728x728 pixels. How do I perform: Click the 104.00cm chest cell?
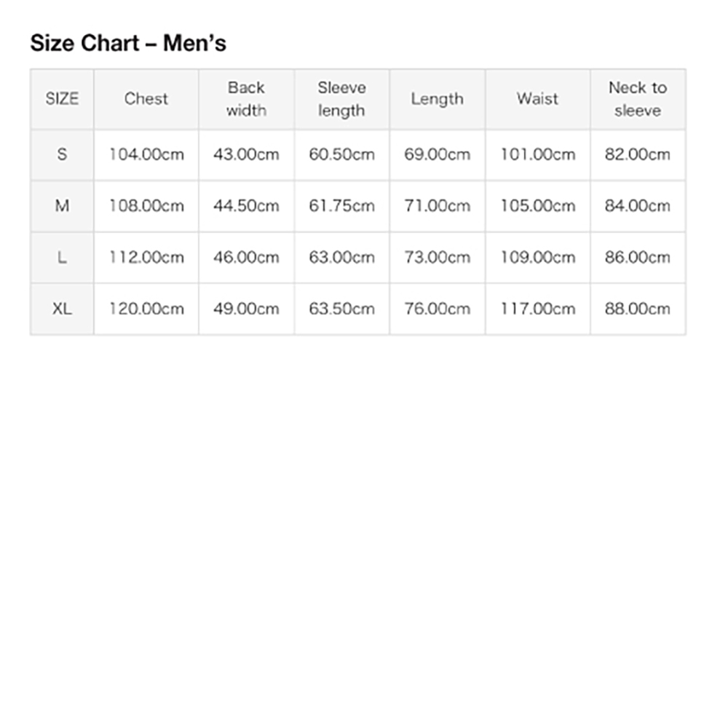[x=146, y=154]
